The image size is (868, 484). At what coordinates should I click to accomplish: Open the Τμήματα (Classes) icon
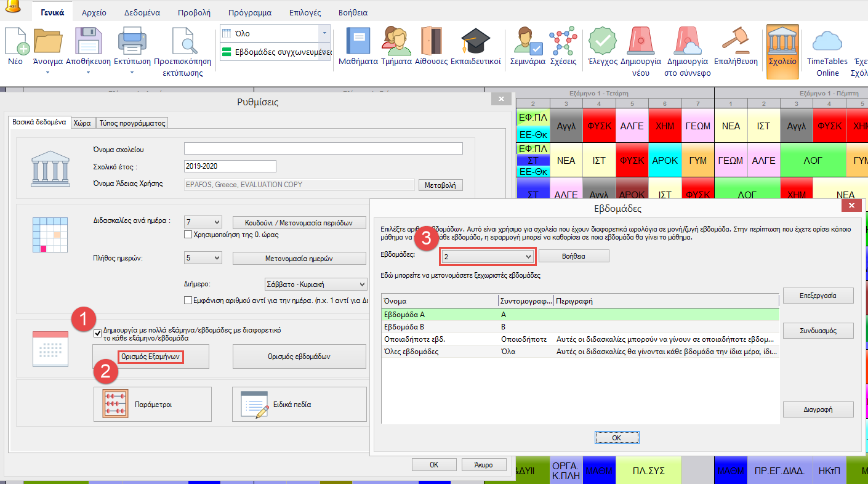pos(396,42)
